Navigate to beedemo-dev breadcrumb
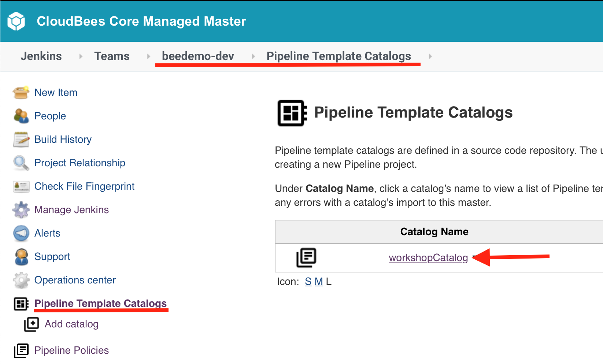 coord(198,56)
